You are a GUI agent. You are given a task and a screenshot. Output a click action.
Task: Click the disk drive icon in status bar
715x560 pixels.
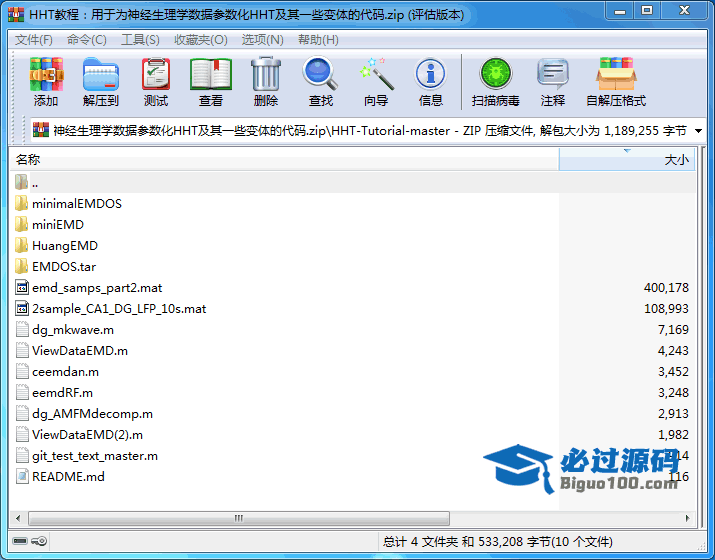[x=20, y=541]
